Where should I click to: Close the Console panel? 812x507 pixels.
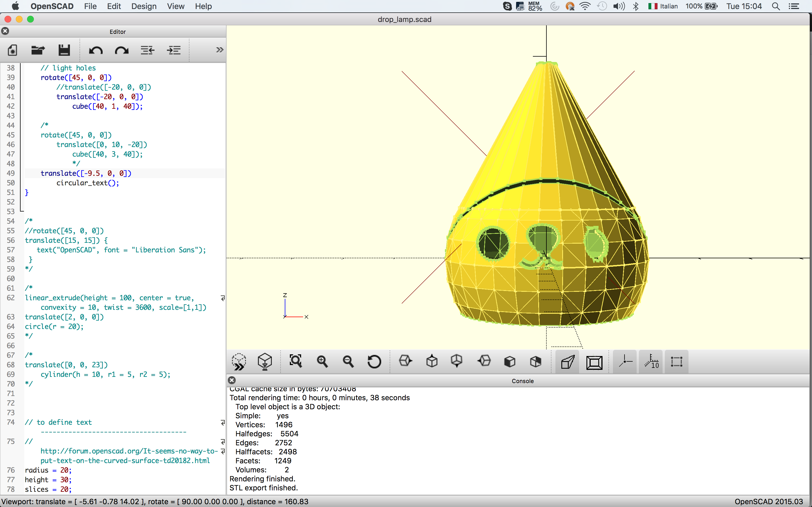(x=232, y=380)
